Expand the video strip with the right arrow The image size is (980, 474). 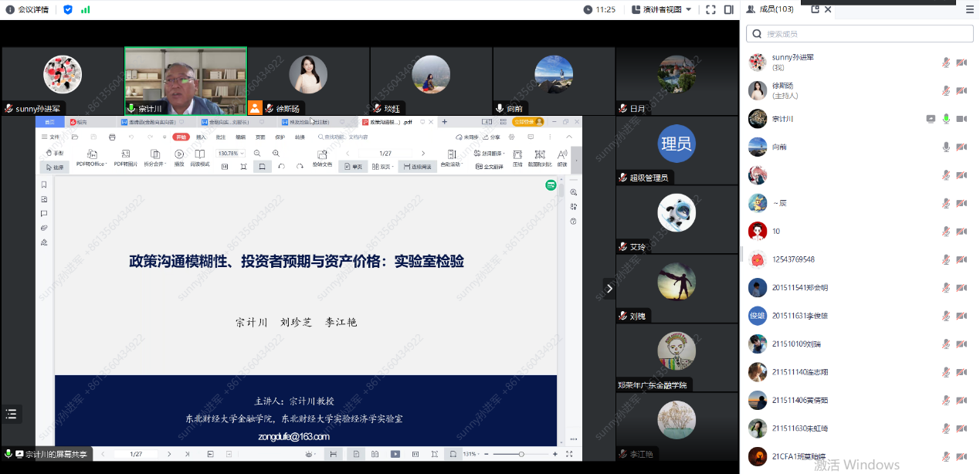(609, 288)
